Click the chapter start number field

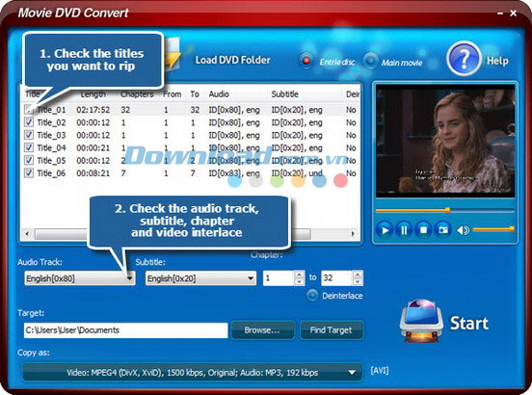(279, 278)
